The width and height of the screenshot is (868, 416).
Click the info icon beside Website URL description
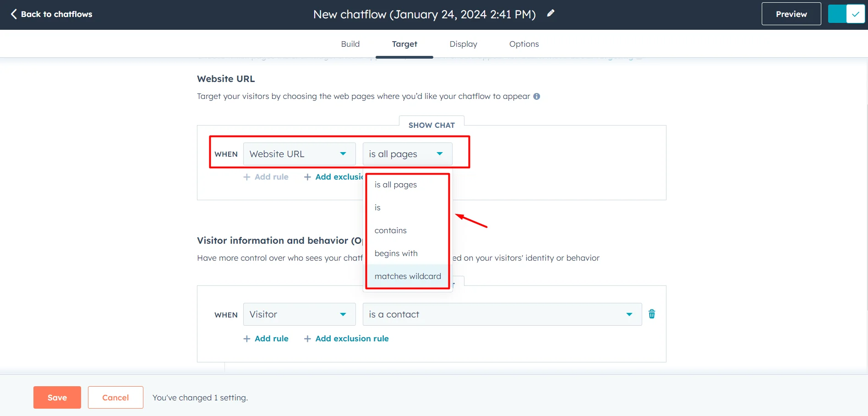pos(536,96)
